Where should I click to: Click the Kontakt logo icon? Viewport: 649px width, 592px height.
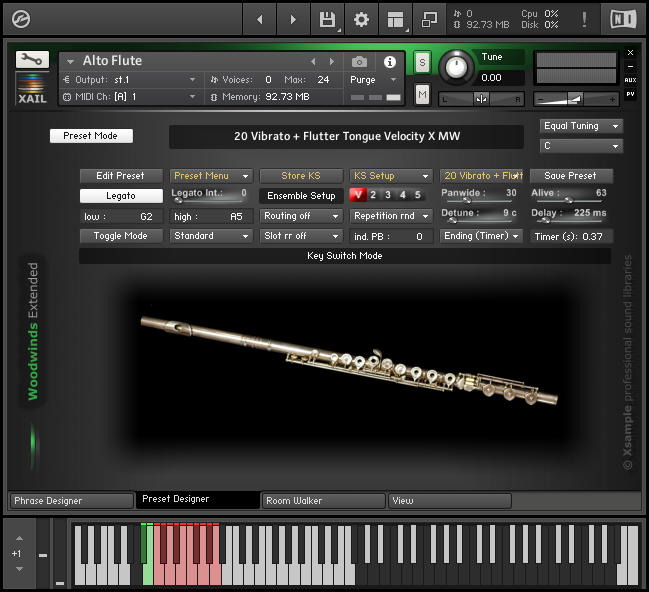pyautogui.click(x=21, y=19)
